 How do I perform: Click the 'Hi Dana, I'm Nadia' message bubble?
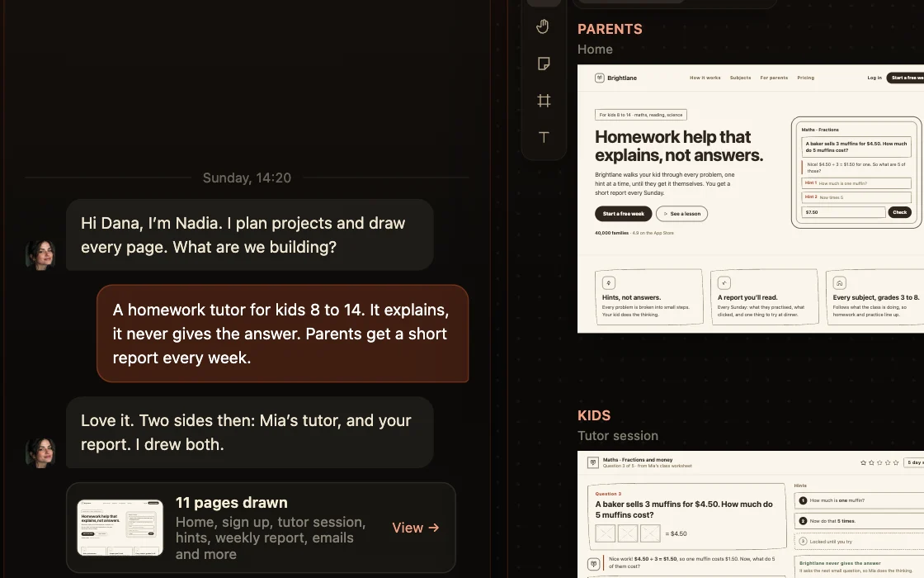(250, 235)
